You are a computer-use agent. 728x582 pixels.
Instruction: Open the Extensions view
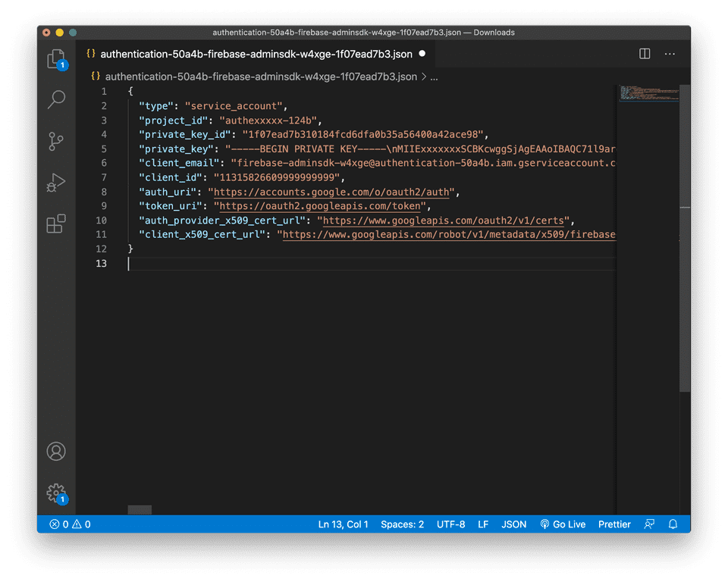(x=56, y=224)
